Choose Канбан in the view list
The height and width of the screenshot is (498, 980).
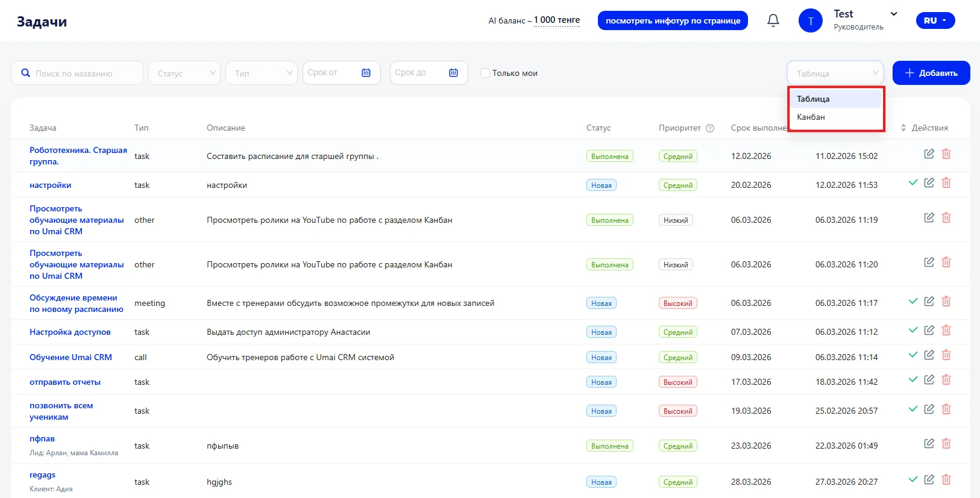[835, 117]
